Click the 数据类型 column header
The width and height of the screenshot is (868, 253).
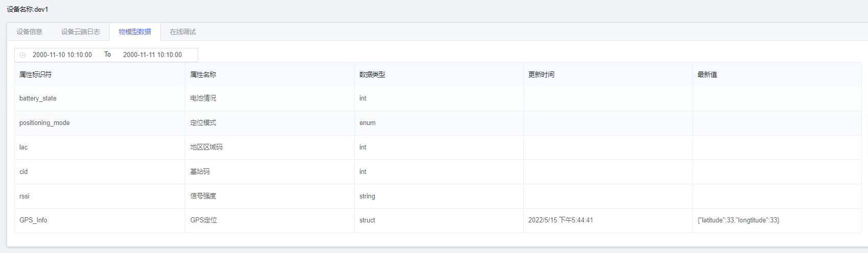(x=372, y=74)
